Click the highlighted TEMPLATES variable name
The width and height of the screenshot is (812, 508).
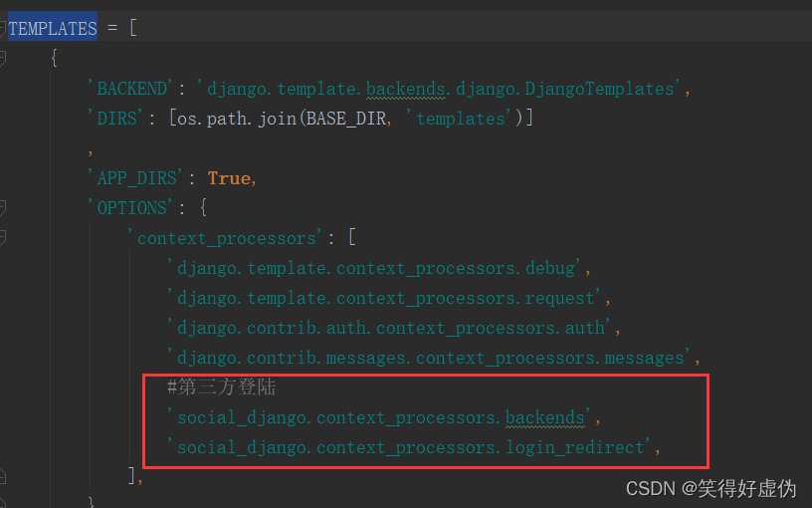(53, 28)
